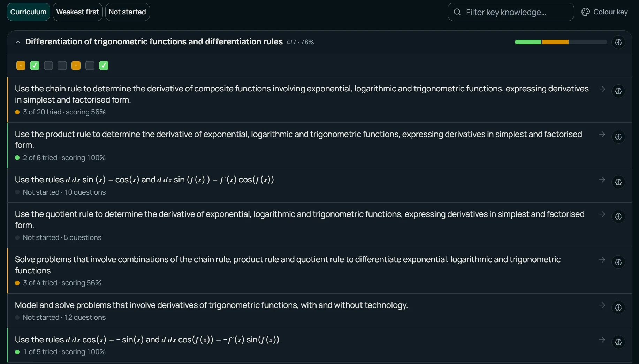Click brain icon beside the quotient rule item
Viewport: 639px width, 364px height.
pos(618,217)
